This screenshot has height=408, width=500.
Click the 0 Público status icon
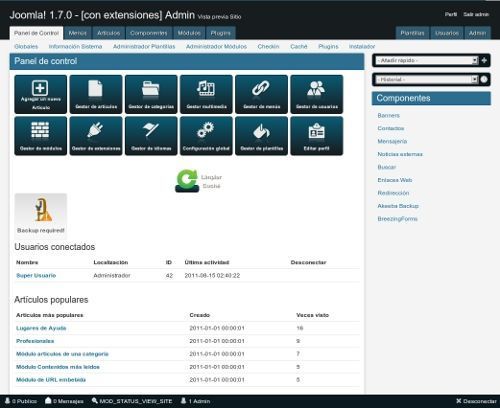pos(8,401)
